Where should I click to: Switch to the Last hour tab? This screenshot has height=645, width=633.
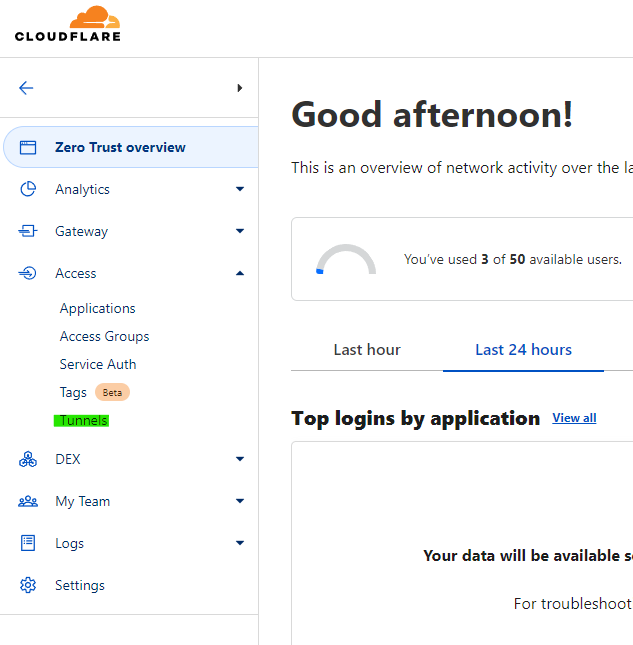point(367,350)
